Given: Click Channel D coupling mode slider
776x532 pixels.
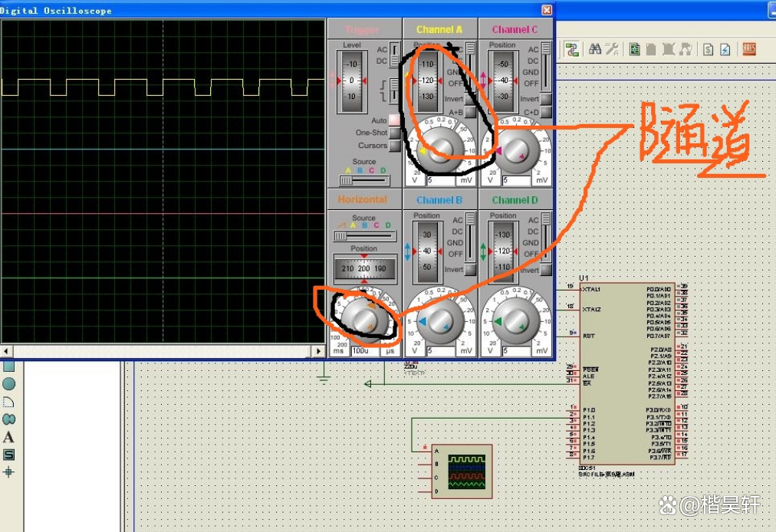Looking at the screenshot, I should click(546, 238).
